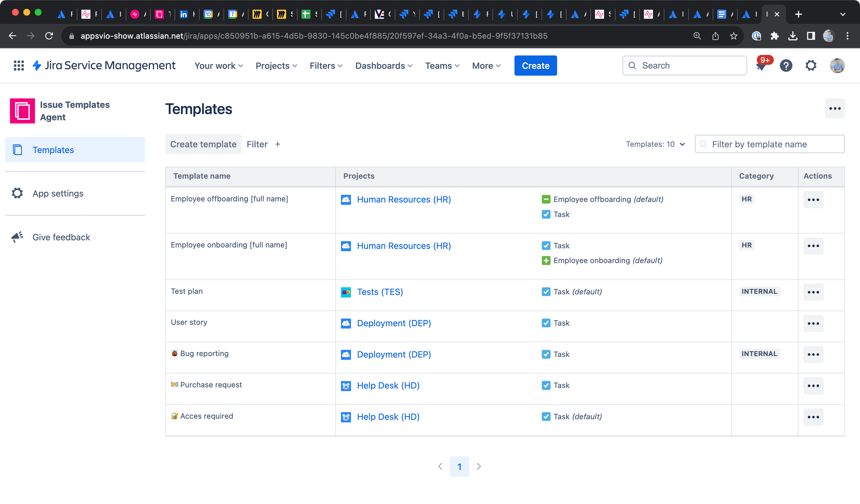Click Task checkbox icon in Bug reporting row
Image resolution: width=860 pixels, height=504 pixels.
pos(546,355)
